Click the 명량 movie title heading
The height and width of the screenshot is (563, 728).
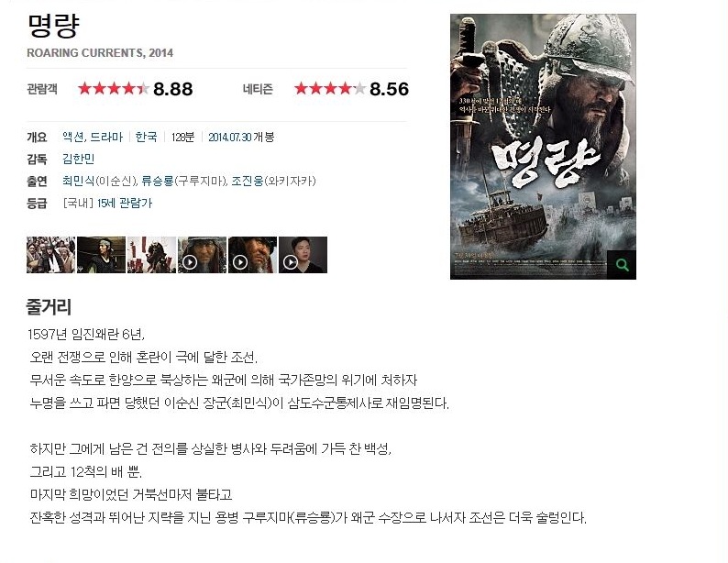click(53, 26)
